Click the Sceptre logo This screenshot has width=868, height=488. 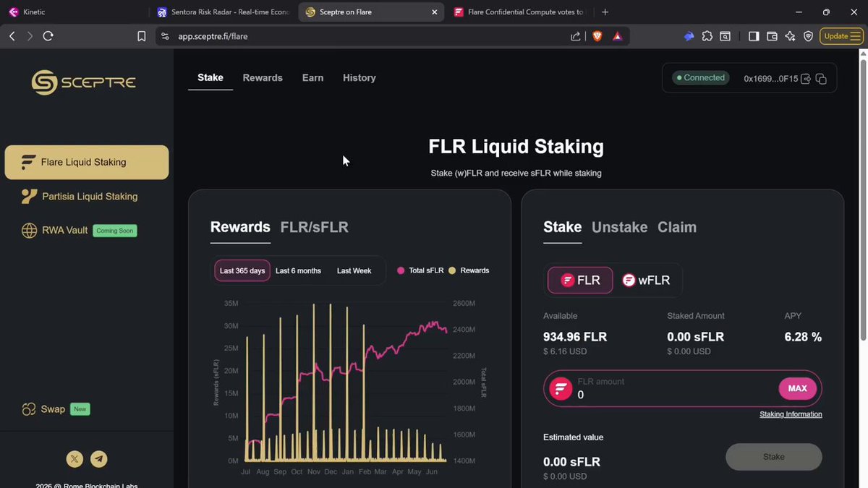point(84,82)
